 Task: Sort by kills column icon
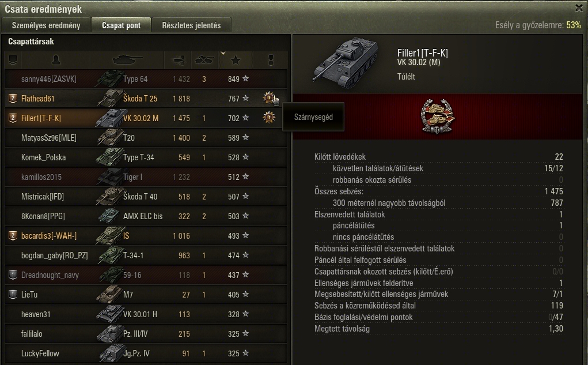click(x=204, y=60)
